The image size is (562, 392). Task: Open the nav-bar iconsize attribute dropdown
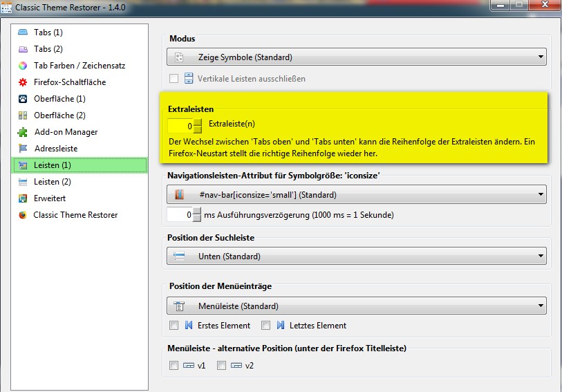click(356, 194)
